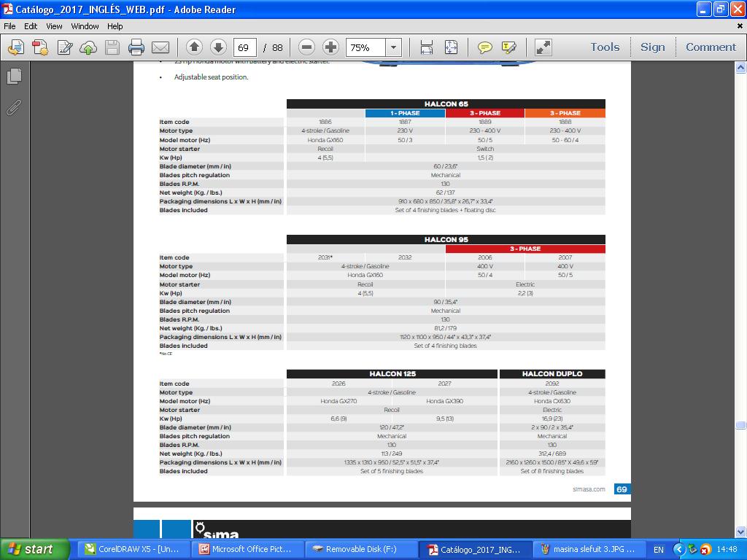Click the cloud upload toolbar icon
This screenshot has width=747, height=560.
tap(88, 47)
